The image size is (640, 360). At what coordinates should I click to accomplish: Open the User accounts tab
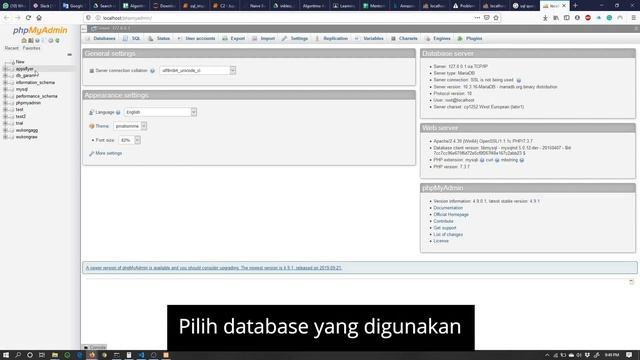point(197,38)
